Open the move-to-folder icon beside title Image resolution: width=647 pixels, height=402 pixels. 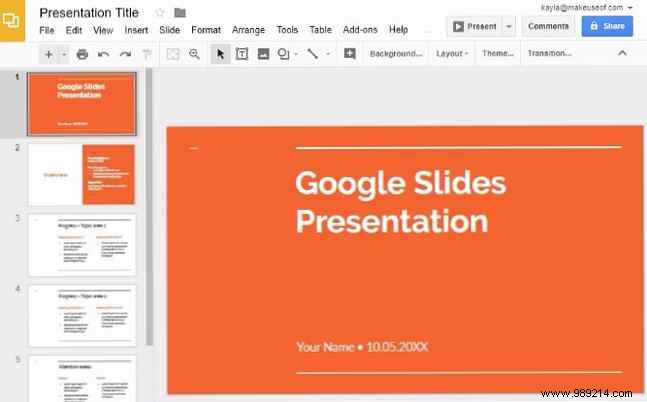[180, 13]
